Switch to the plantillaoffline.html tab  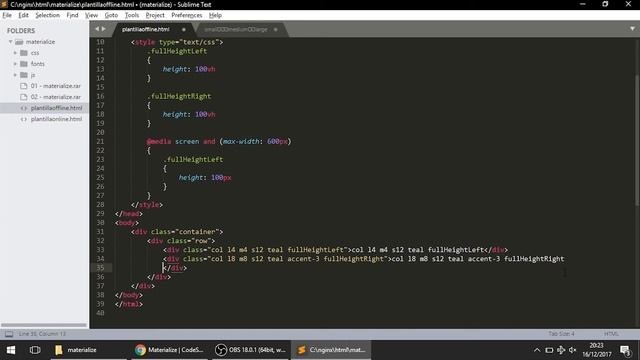[x=146, y=29]
